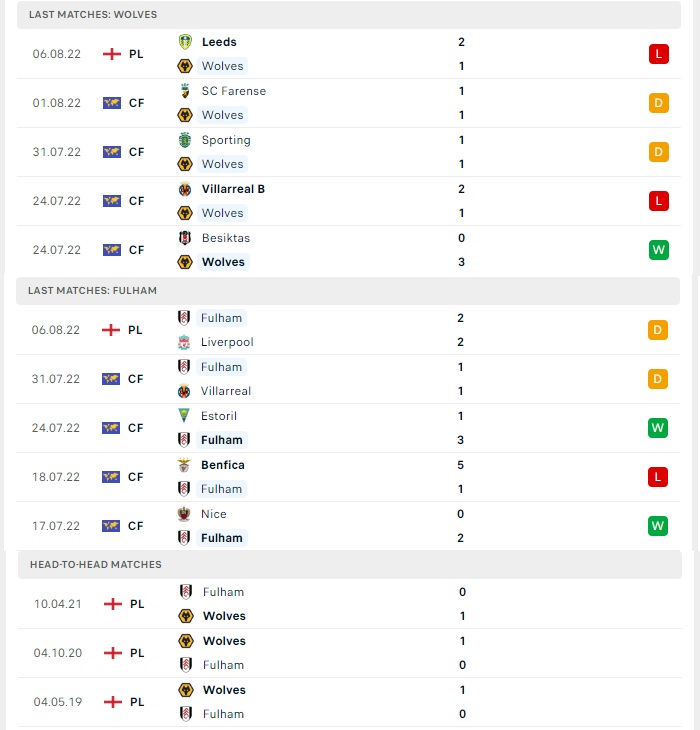Image resolution: width=700 pixels, height=730 pixels.
Task: Click the Estoril club crest icon
Action: coord(184,416)
